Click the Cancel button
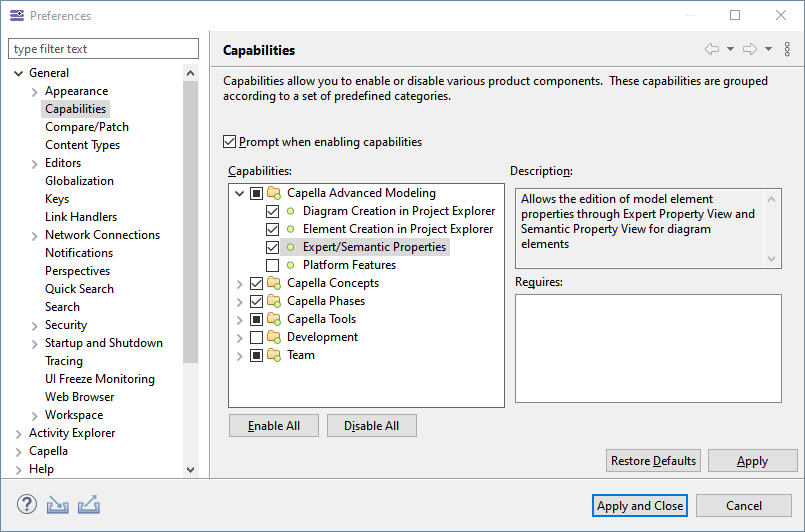805x532 pixels. point(744,506)
